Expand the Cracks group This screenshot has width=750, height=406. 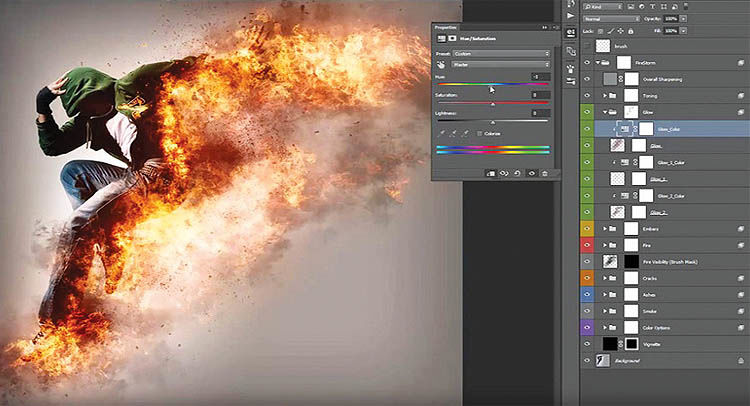[x=605, y=278]
